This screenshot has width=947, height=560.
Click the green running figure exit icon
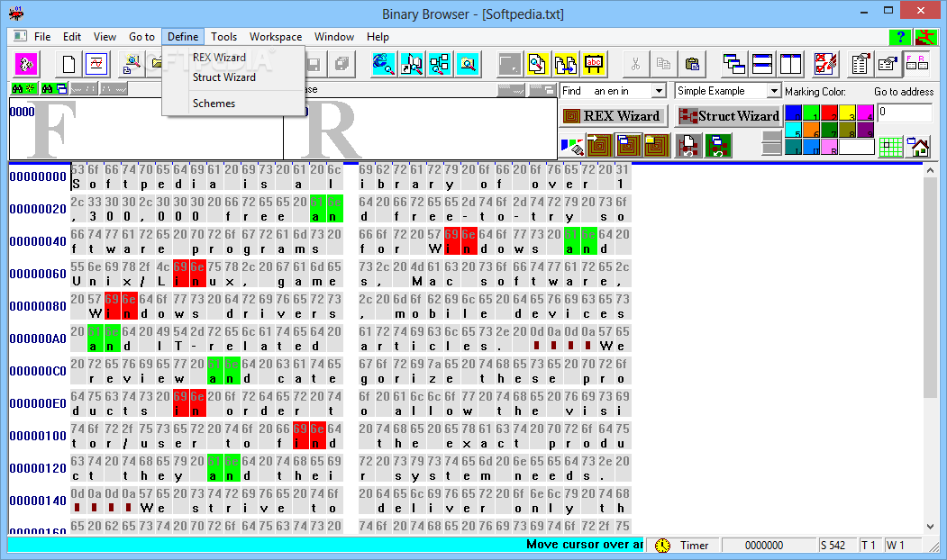click(924, 37)
